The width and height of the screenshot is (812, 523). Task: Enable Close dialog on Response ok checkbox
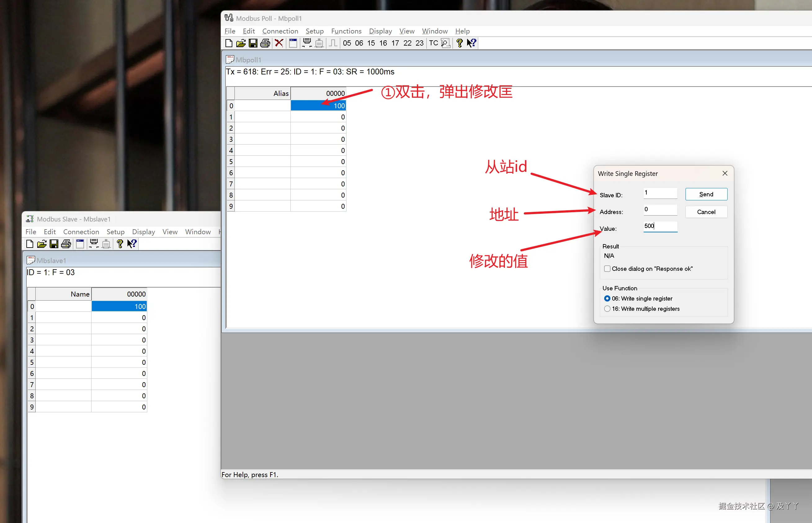click(607, 269)
